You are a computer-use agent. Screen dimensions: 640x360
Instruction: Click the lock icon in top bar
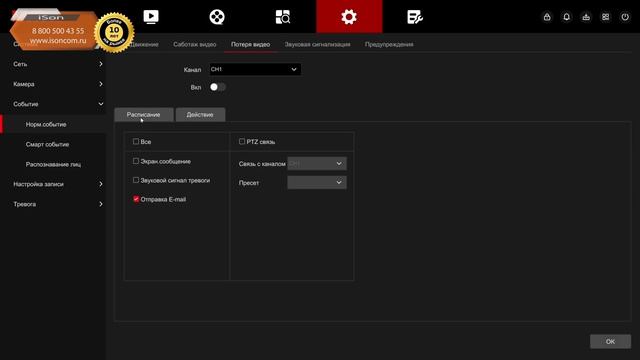click(547, 17)
